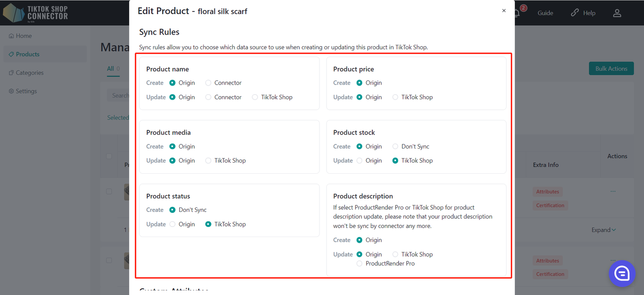Choose Origin for Product media Create
Screen dimensions: 644x295
(173, 146)
